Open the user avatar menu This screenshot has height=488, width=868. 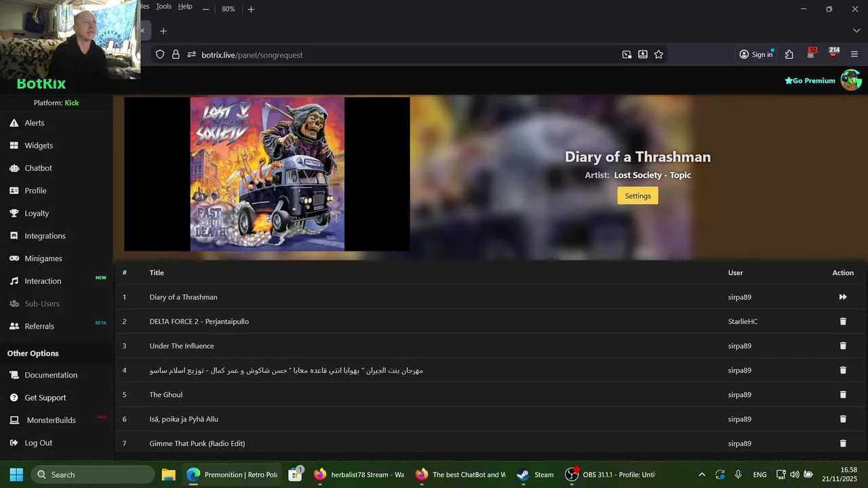851,80
